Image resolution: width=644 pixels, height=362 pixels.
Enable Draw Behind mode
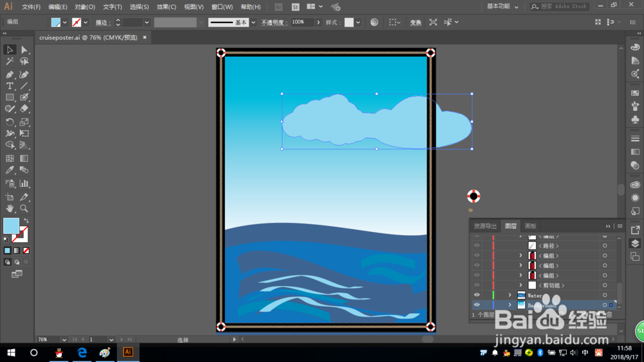coord(17,262)
